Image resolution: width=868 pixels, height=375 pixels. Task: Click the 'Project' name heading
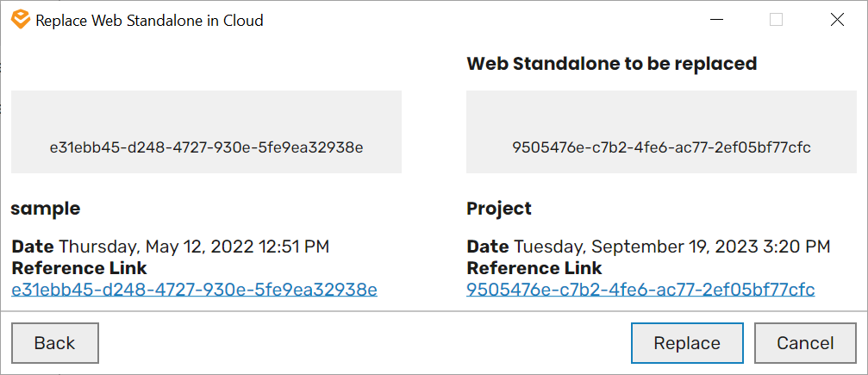click(x=499, y=209)
